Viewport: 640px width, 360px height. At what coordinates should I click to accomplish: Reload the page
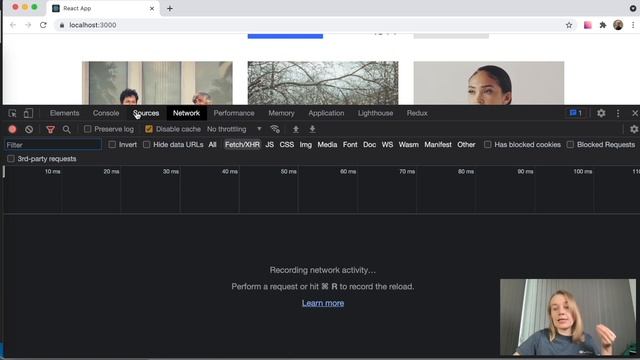point(43,25)
